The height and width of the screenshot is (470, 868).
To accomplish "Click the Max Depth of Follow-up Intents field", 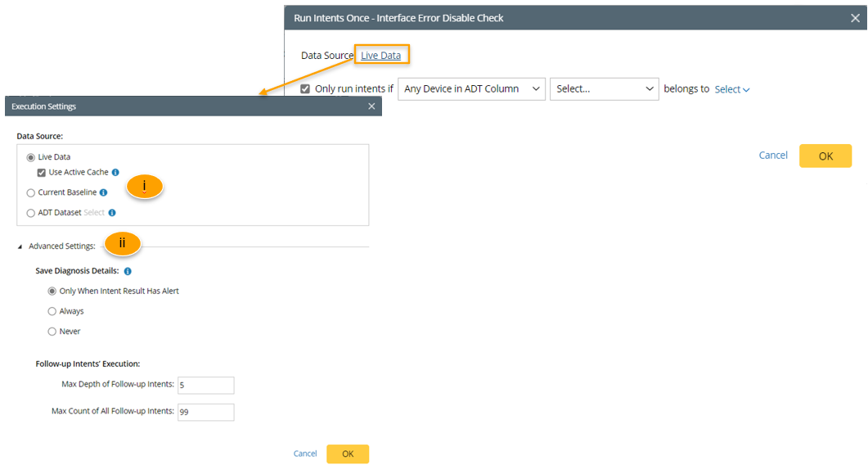I will 206,386.
